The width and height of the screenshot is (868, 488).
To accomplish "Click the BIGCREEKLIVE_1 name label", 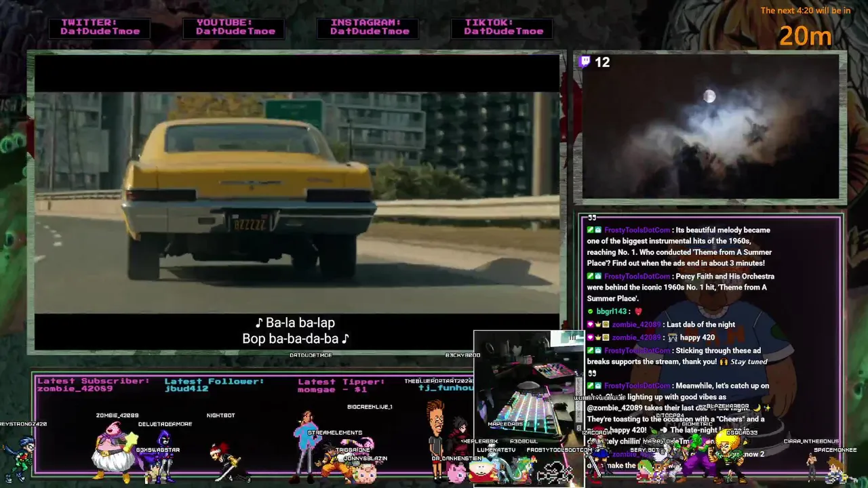I will pos(370,407).
